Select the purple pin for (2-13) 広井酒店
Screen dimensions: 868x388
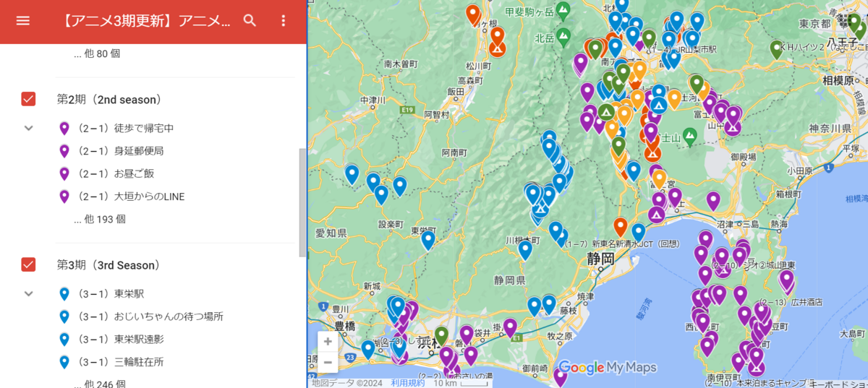pos(786,280)
